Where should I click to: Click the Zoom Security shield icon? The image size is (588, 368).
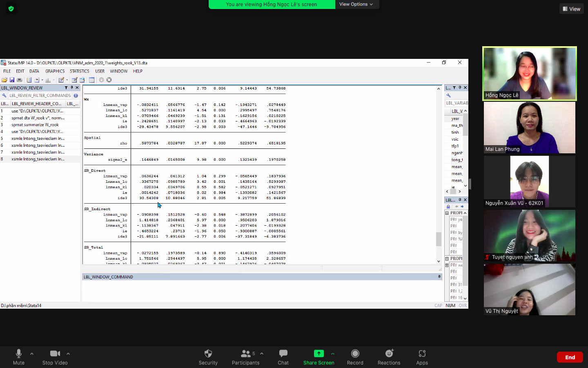pyautogui.click(x=208, y=354)
